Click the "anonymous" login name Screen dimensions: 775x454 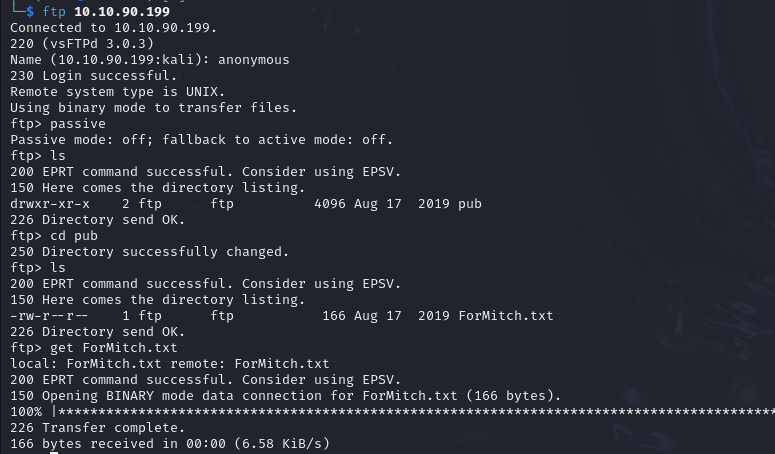pyautogui.click(x=253, y=59)
